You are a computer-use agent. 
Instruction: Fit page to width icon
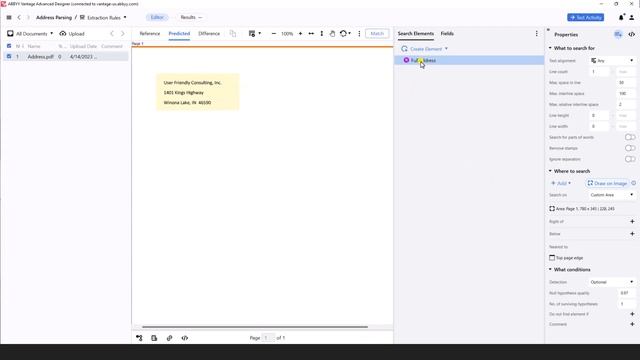pyautogui.click(x=311, y=33)
